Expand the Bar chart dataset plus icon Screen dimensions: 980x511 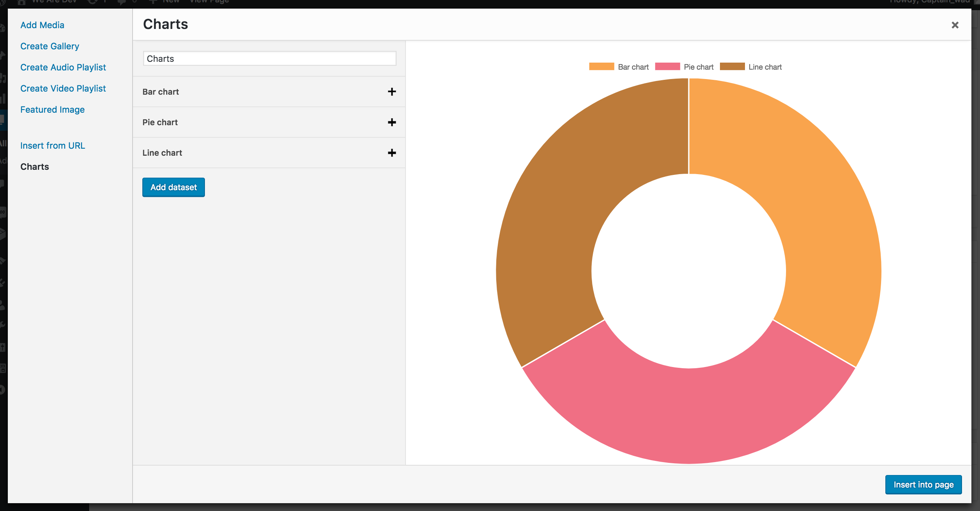(x=391, y=92)
